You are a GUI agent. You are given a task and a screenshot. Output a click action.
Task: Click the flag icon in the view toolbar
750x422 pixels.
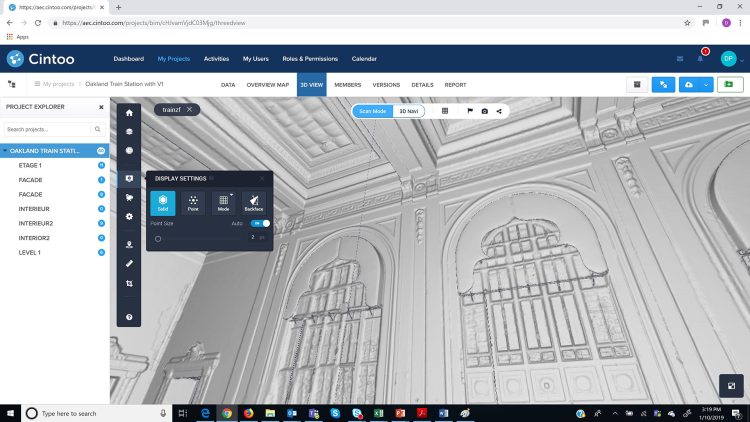tap(470, 111)
